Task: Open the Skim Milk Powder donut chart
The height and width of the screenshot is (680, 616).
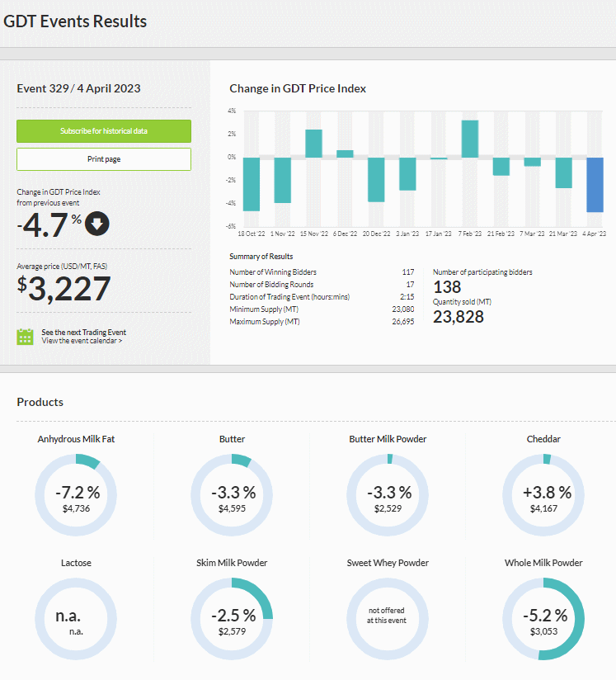Action: (232, 619)
